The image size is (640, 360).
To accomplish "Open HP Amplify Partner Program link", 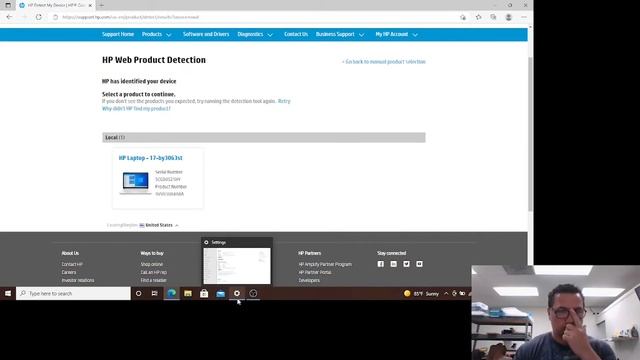I will (325, 264).
